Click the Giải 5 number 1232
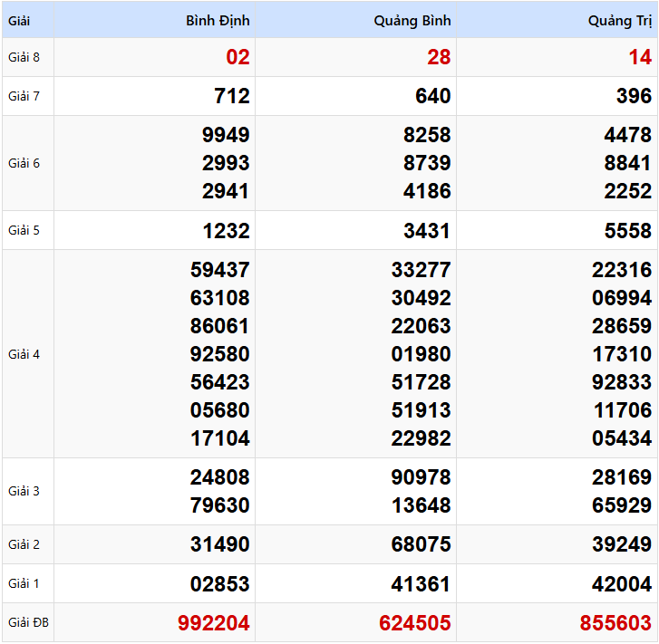Screen dimensions: 659x644 tap(226, 231)
